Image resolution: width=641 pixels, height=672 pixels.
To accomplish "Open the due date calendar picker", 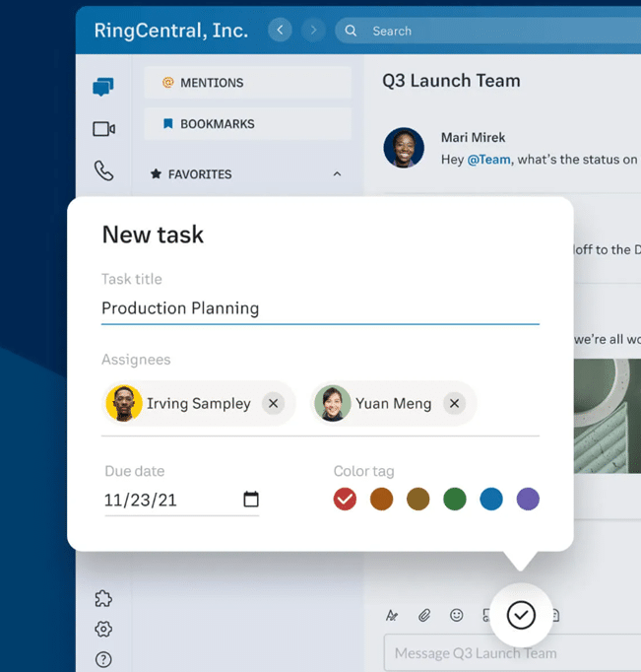I will (251, 500).
